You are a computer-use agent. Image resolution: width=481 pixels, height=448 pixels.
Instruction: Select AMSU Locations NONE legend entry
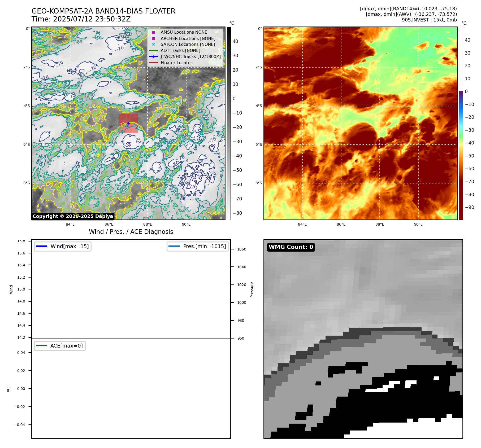coord(184,32)
